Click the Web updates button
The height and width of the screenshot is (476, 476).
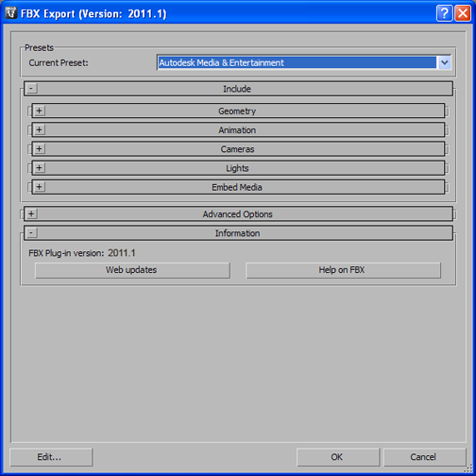point(132,270)
